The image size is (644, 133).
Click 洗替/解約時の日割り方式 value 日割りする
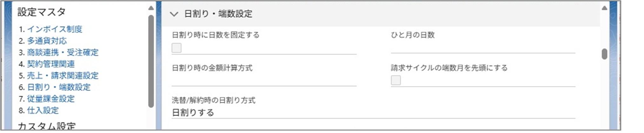pyautogui.click(x=193, y=112)
